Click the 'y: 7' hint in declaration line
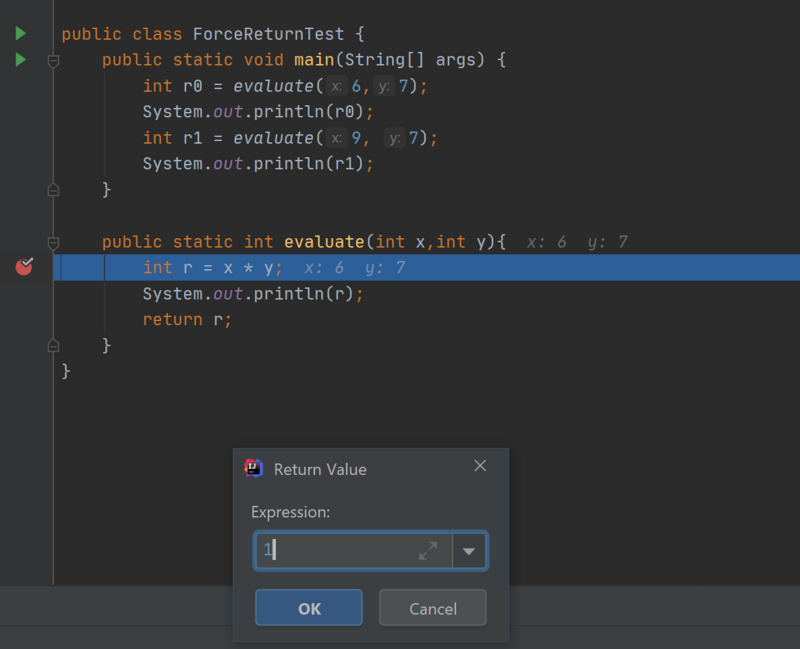The width and height of the screenshot is (800, 649). (608, 242)
